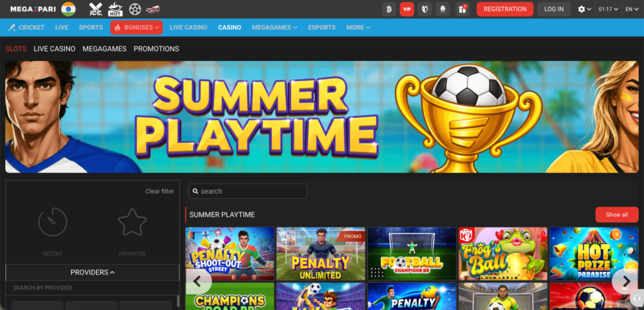
Task: Expand the MEGAGAMES dropdown in blue bar
Action: [x=274, y=28]
